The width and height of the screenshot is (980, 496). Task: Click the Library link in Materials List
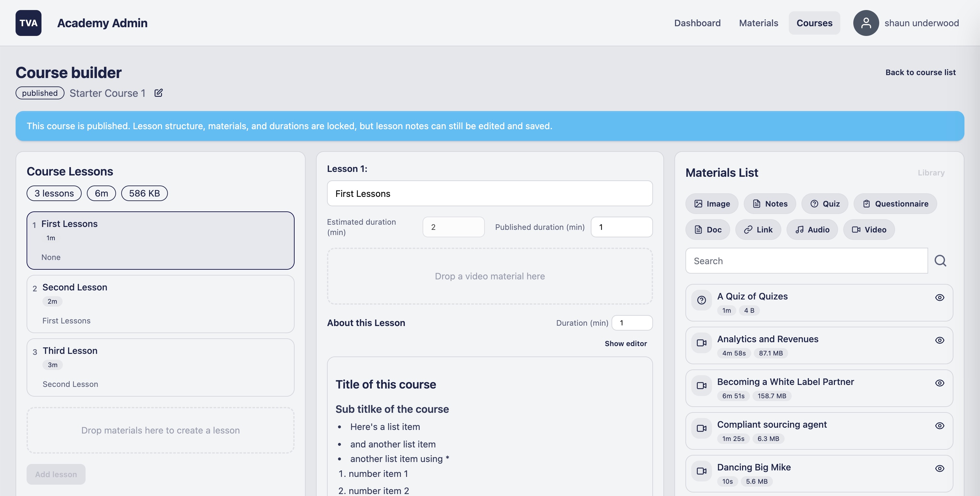coord(931,173)
